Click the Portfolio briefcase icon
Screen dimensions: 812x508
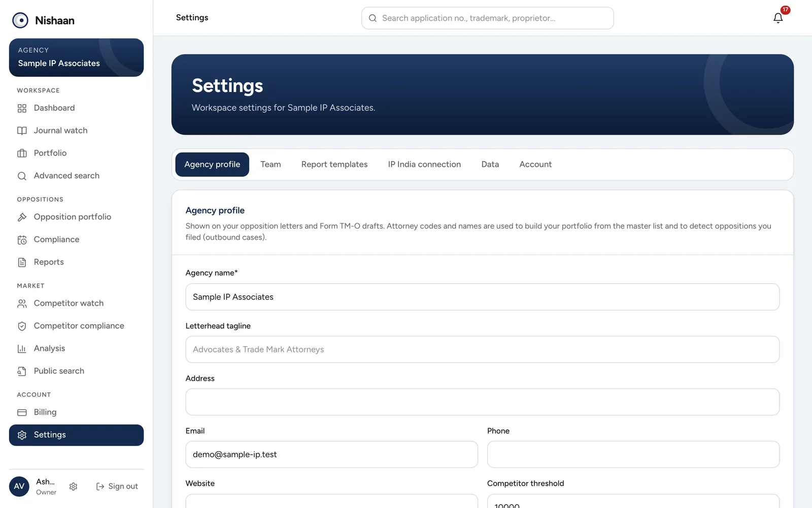(x=22, y=153)
